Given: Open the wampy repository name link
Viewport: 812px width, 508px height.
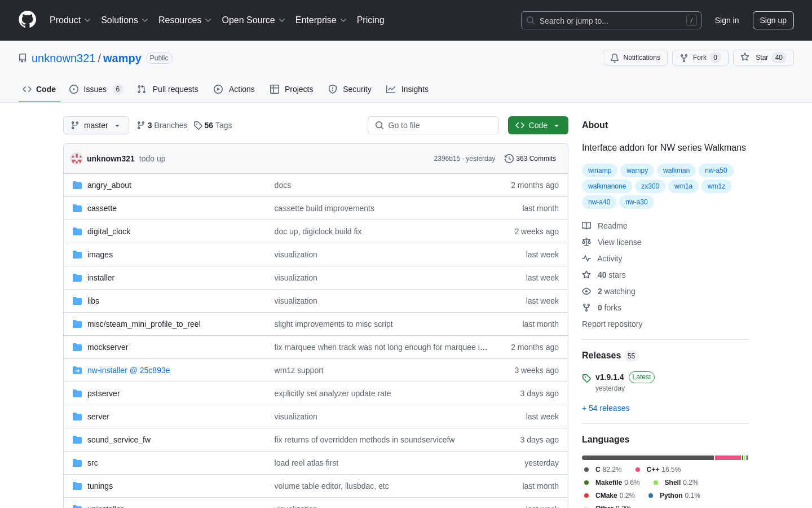Looking at the screenshot, I should tap(122, 58).
